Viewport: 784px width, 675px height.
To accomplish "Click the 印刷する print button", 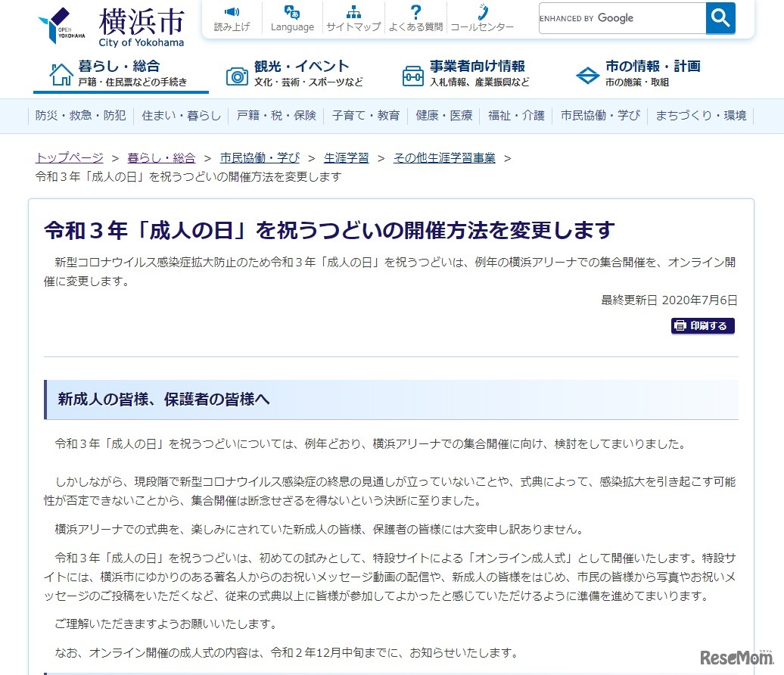I will [x=702, y=325].
